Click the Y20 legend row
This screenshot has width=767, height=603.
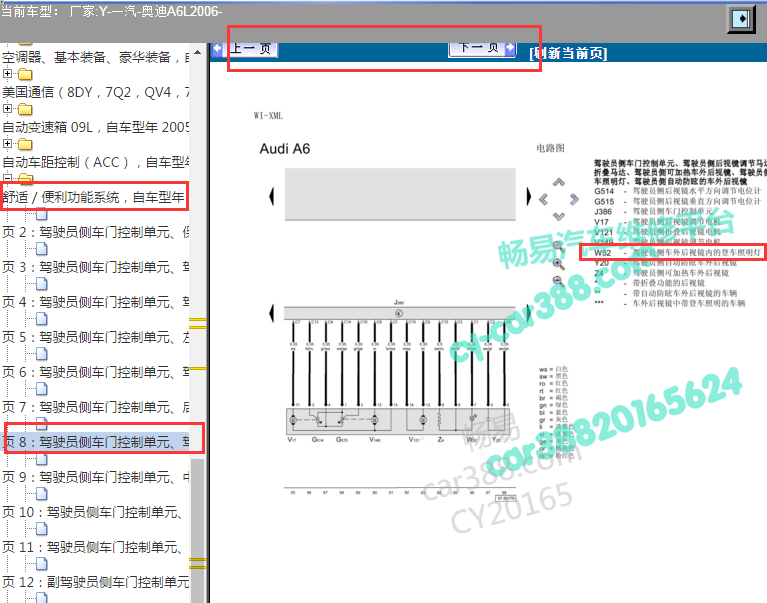click(665, 263)
